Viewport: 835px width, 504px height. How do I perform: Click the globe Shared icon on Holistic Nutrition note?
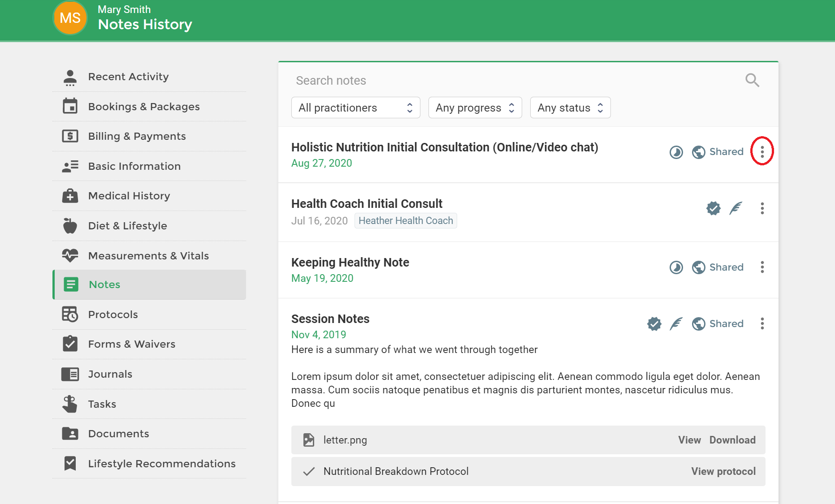[698, 152]
